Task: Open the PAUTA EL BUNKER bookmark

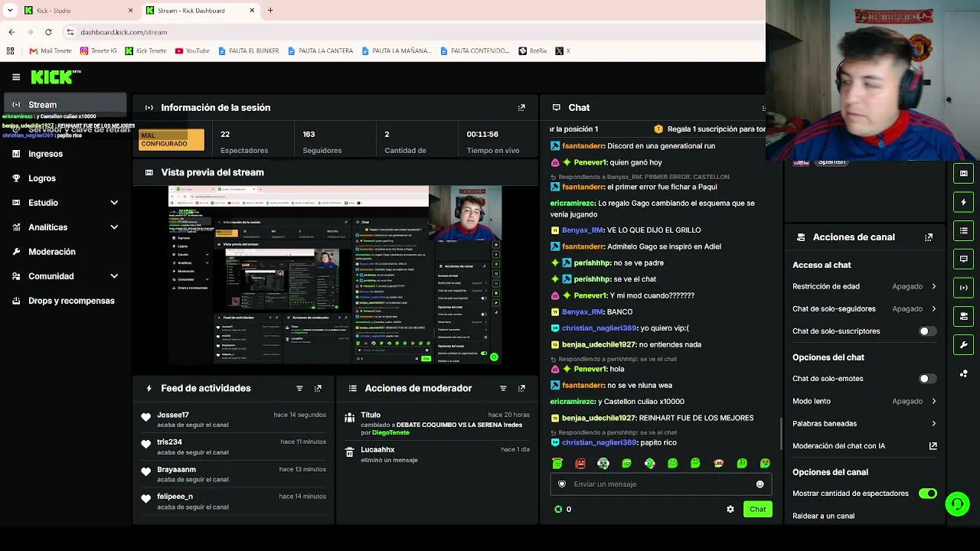Action: point(248,51)
